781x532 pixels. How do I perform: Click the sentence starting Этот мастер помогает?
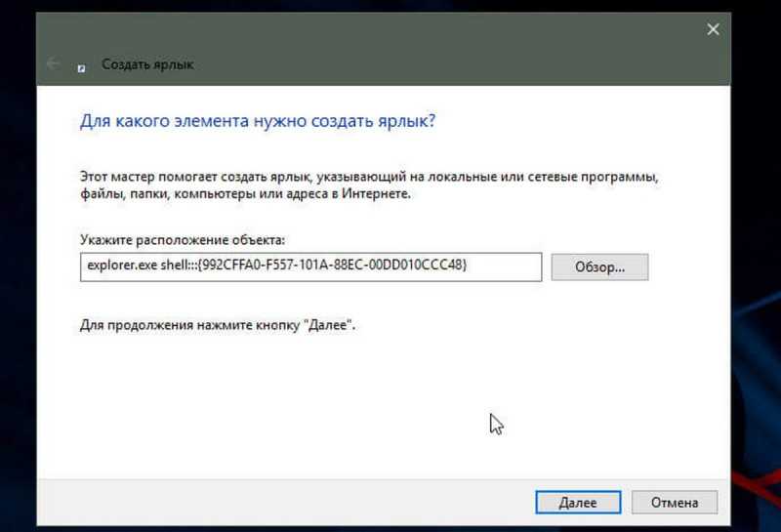(x=369, y=177)
